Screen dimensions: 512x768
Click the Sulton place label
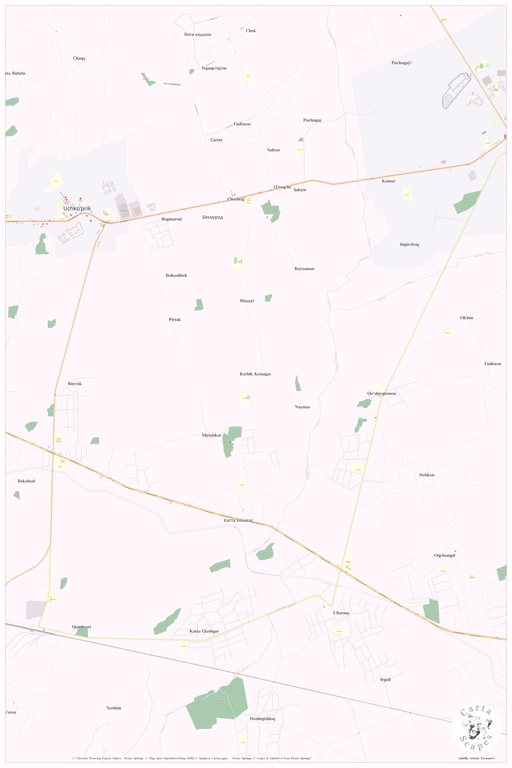point(273,149)
